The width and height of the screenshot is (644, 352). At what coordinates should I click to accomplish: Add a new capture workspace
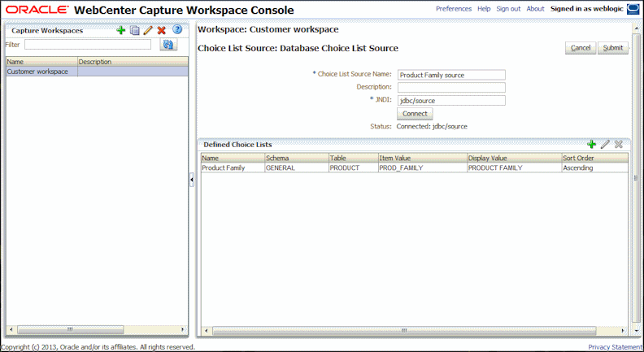120,30
